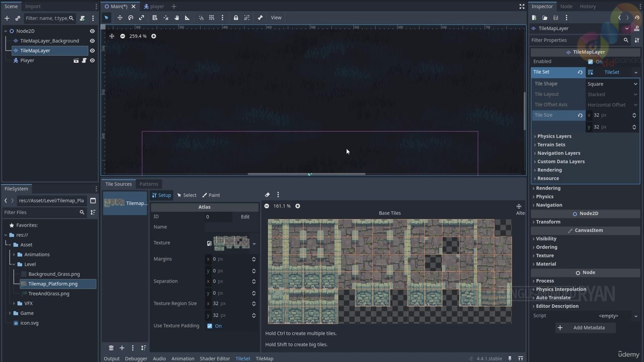The height and width of the screenshot is (362, 644).
Task: Create a new resource in Inspector
Action: tap(534, 18)
